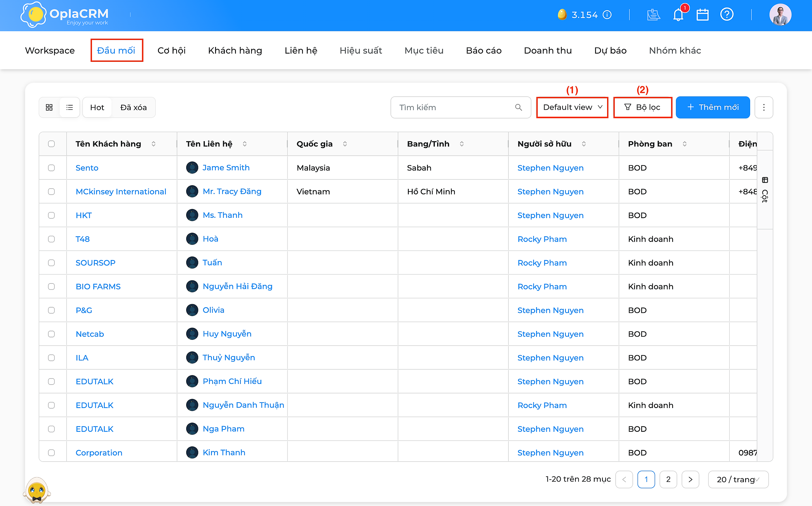Open the 20 / trang page size dropdown
The height and width of the screenshot is (506, 812).
coord(738,480)
